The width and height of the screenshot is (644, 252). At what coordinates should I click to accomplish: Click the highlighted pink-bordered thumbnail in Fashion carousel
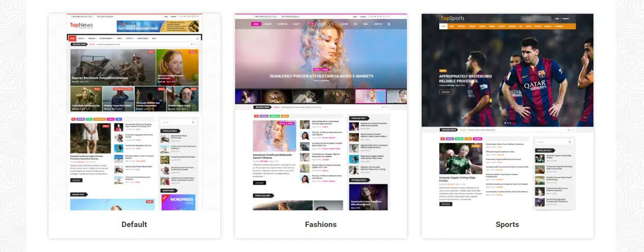[x=370, y=96]
